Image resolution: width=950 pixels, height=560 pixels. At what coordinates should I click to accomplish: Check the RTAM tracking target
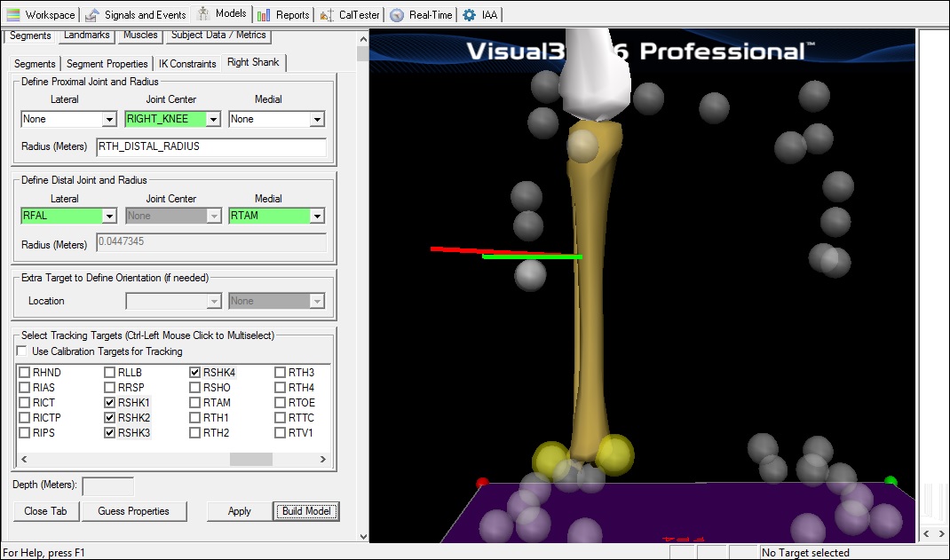(x=194, y=403)
